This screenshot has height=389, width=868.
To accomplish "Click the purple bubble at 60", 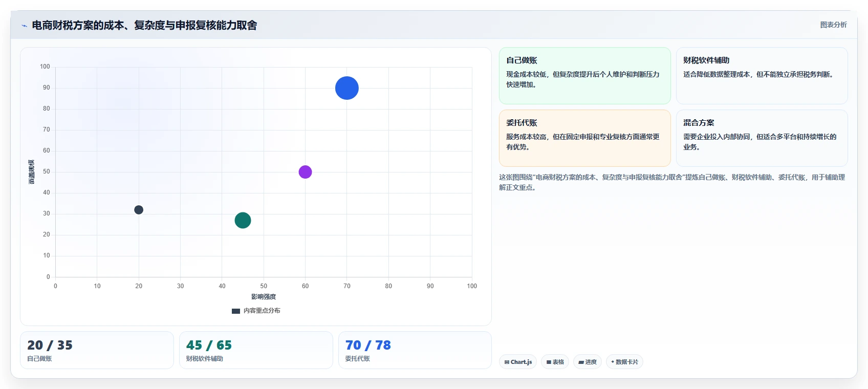I will click(x=305, y=172).
